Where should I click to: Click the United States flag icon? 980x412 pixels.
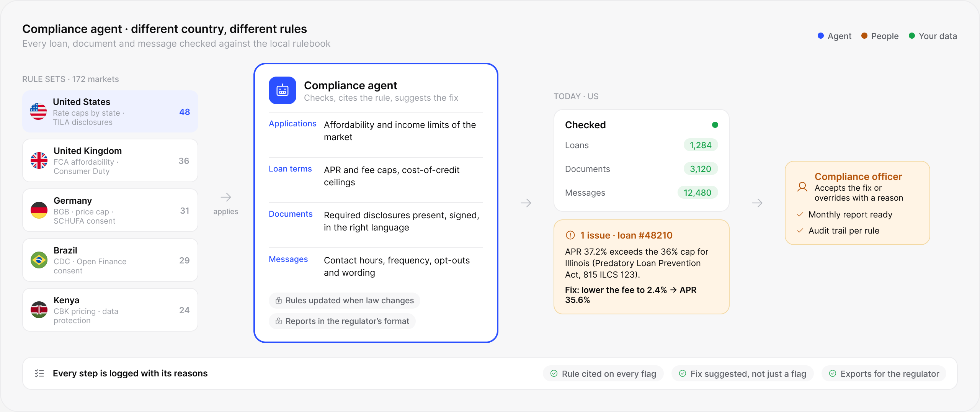[x=38, y=111]
